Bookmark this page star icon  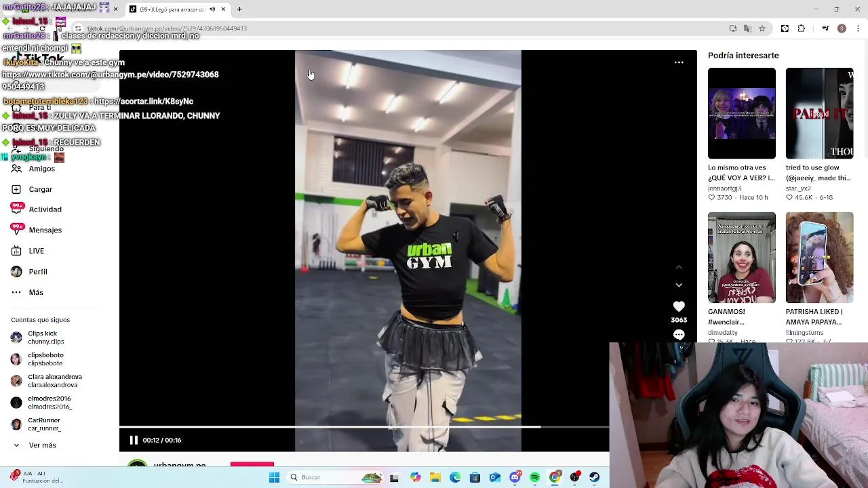point(762,28)
